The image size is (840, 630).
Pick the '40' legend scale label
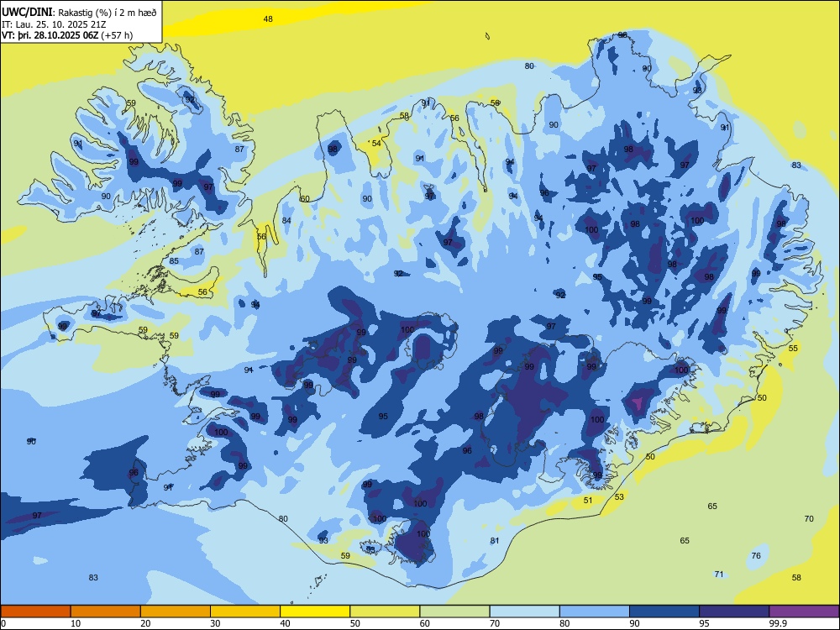pyautogui.click(x=285, y=623)
